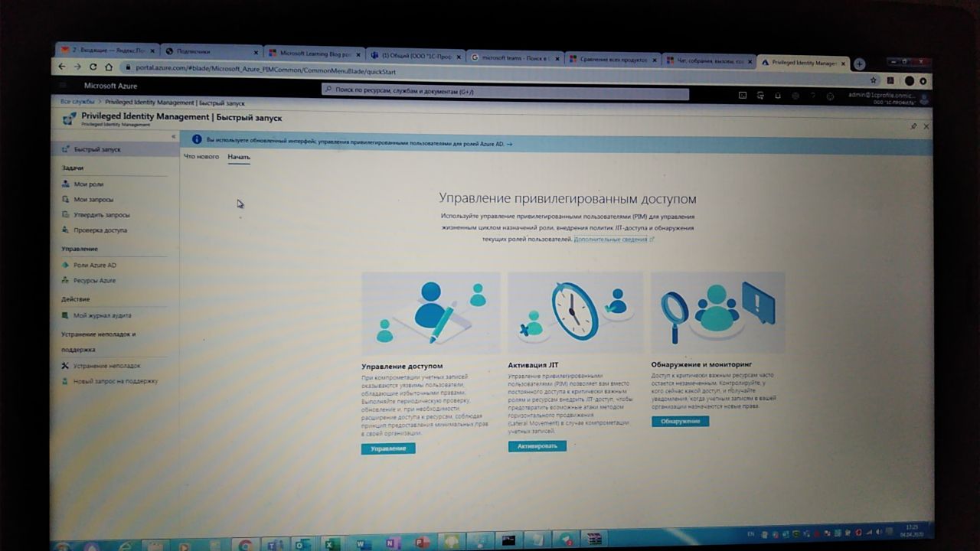Open PowerPoint from the taskbar
The image size is (980, 551).
coord(422,542)
